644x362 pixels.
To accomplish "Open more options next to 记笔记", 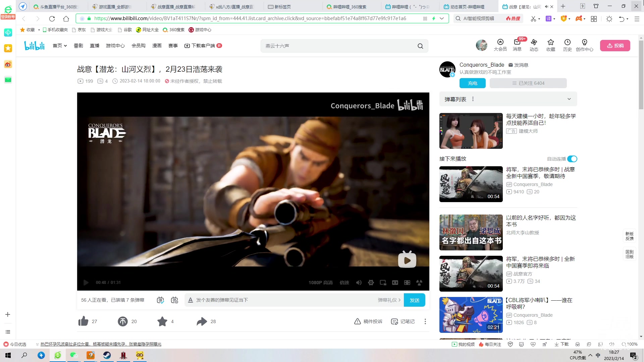I will click(x=425, y=321).
